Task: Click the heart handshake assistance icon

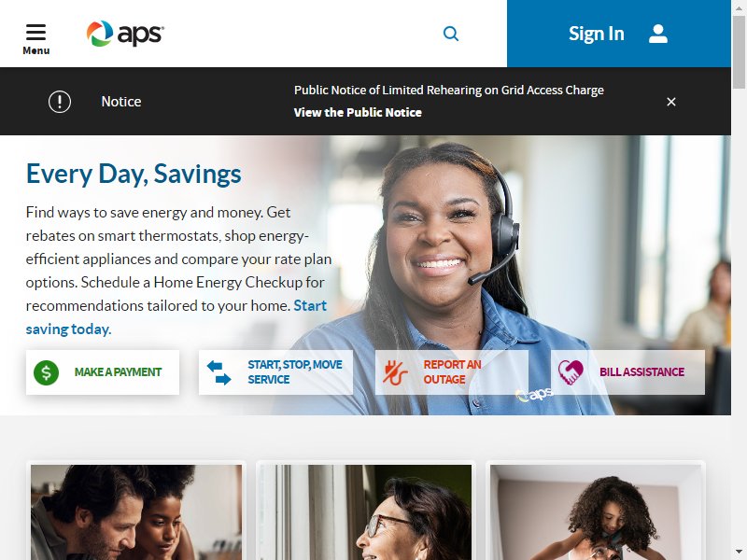Action: (571, 372)
